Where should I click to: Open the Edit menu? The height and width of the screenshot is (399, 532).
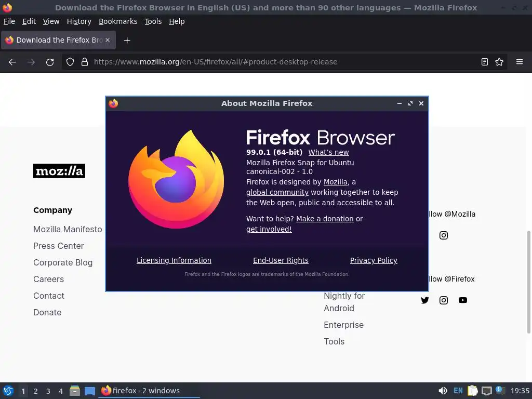click(x=29, y=21)
